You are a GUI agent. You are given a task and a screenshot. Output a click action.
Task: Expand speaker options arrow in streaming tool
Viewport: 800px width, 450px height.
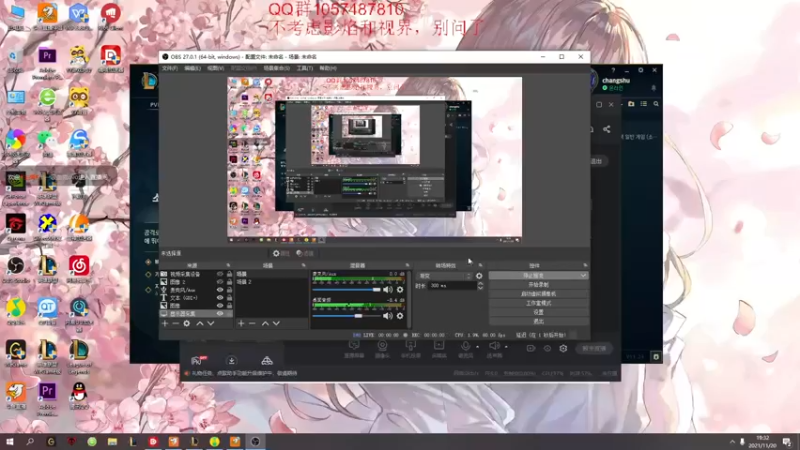pos(506,347)
